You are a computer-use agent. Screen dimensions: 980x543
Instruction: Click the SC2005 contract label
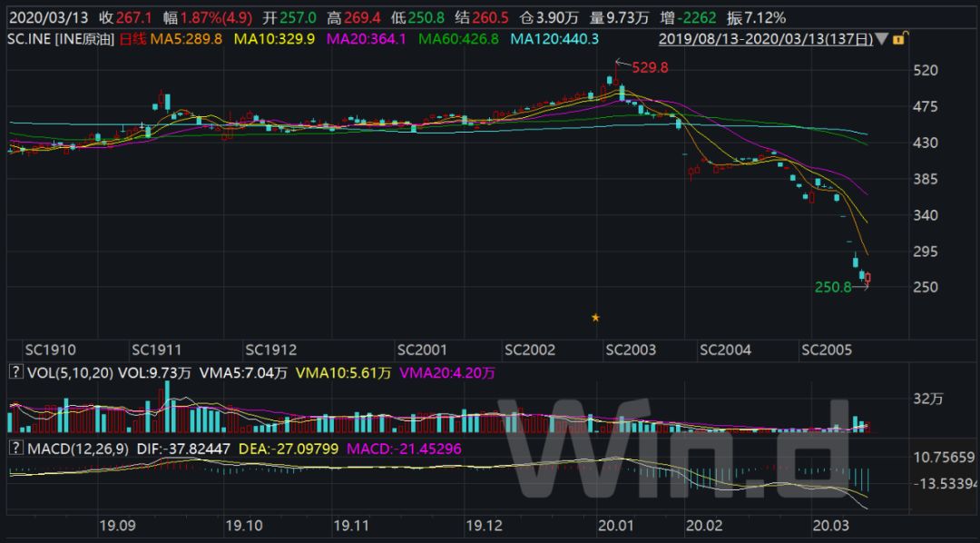tap(827, 349)
